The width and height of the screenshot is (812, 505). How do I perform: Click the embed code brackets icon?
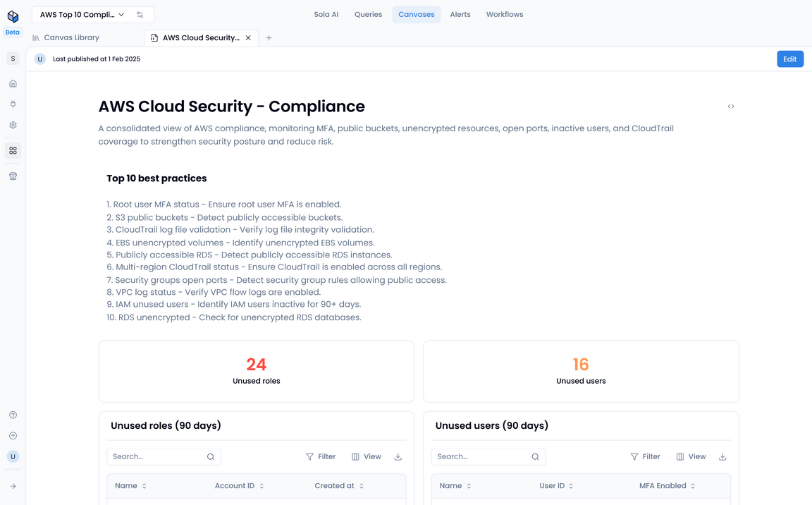pos(731,107)
